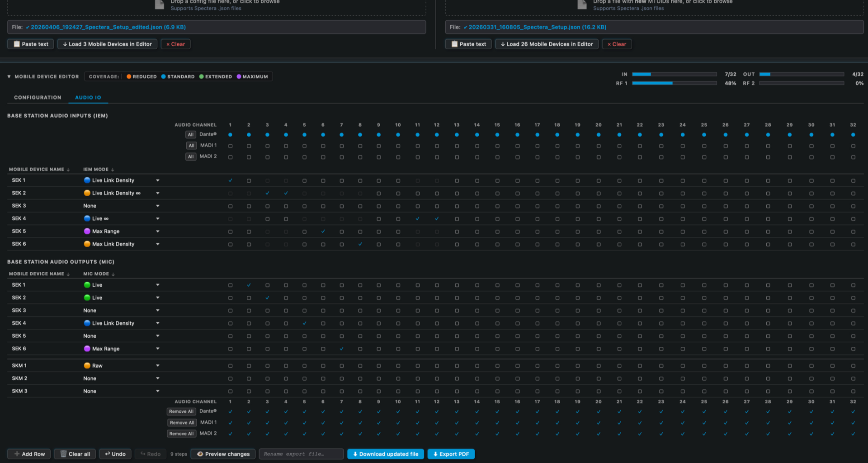The width and height of the screenshot is (868, 463).
Task: Click the Undo arrow button
Action: pos(115,454)
